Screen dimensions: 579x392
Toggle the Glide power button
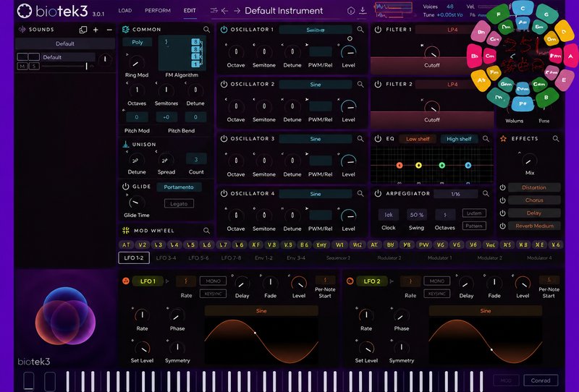(x=125, y=187)
